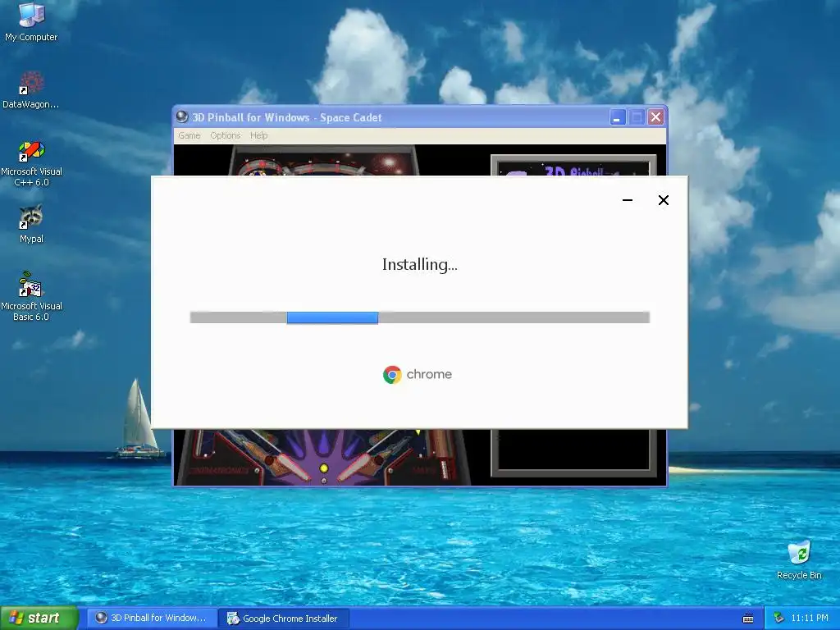Select the DataWagon desktop shortcut
The width and height of the screenshot is (840, 630).
[x=31, y=90]
